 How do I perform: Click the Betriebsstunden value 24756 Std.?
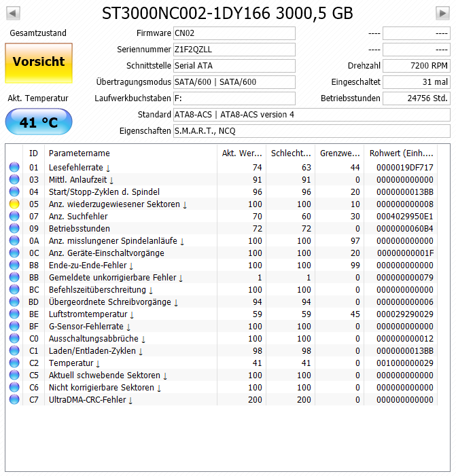[x=416, y=98]
